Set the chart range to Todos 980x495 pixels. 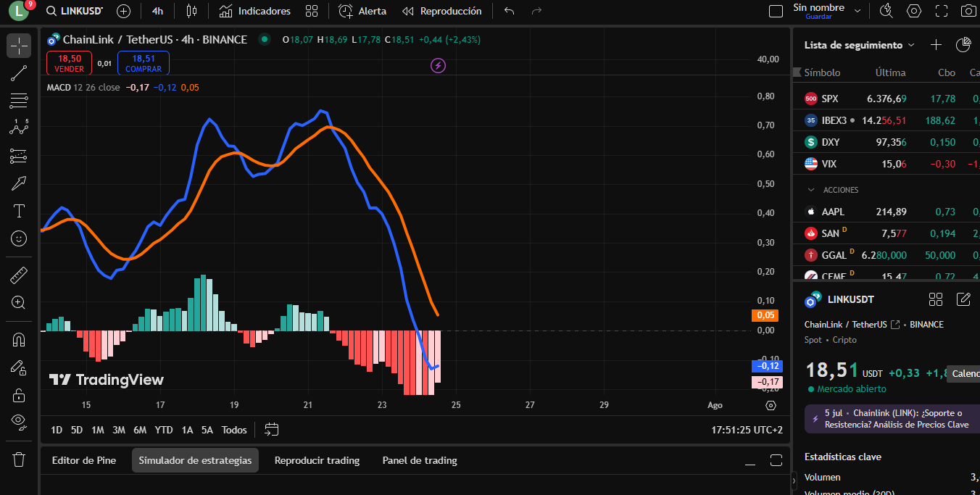(234, 430)
